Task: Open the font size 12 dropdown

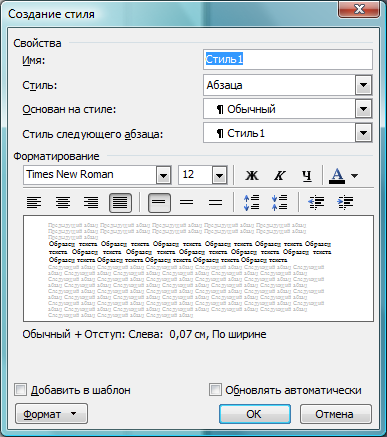Action: coord(219,175)
